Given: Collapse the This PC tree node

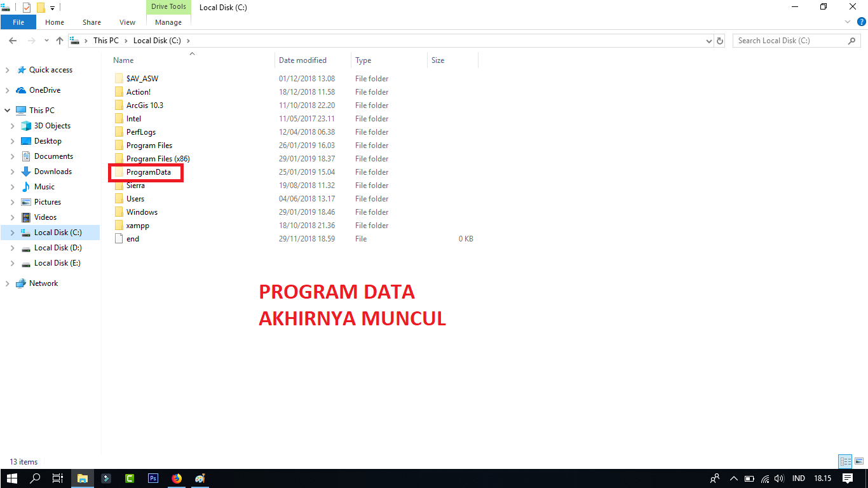Looking at the screenshot, I should pyautogui.click(x=8, y=110).
